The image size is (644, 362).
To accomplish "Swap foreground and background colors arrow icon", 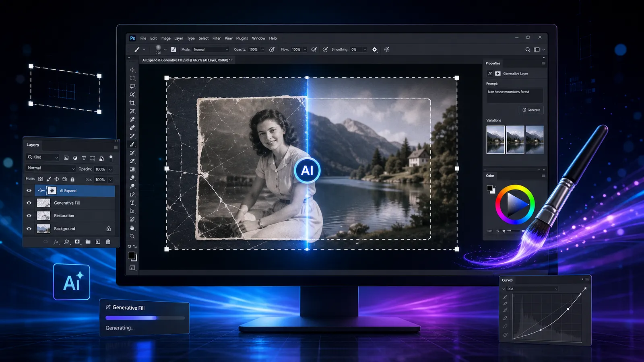I will 135,246.
